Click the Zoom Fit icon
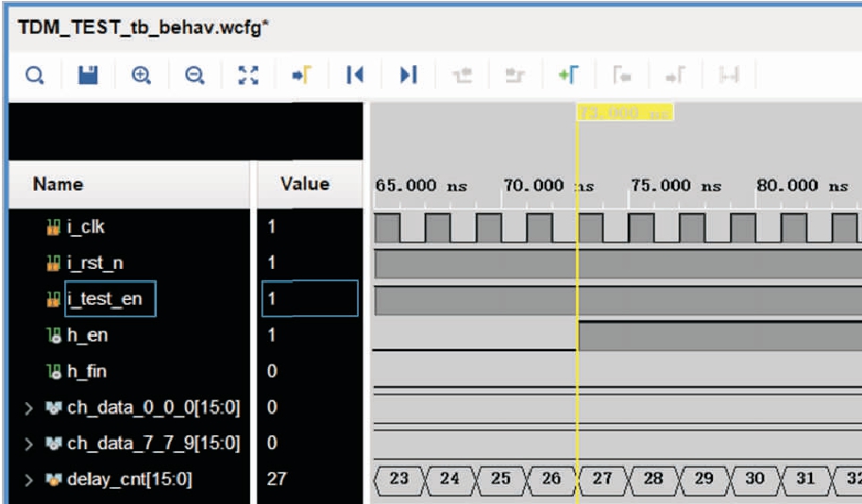 (248, 75)
